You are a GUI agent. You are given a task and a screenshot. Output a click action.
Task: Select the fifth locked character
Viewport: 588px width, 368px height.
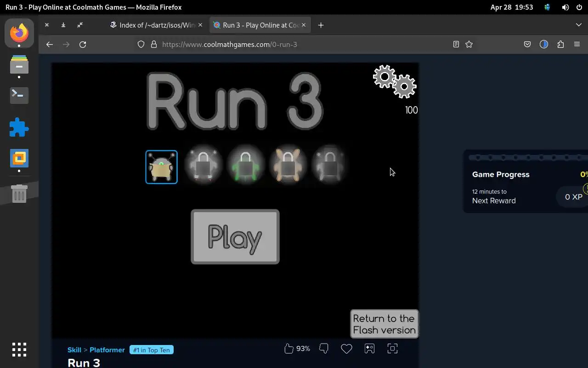pos(330,165)
